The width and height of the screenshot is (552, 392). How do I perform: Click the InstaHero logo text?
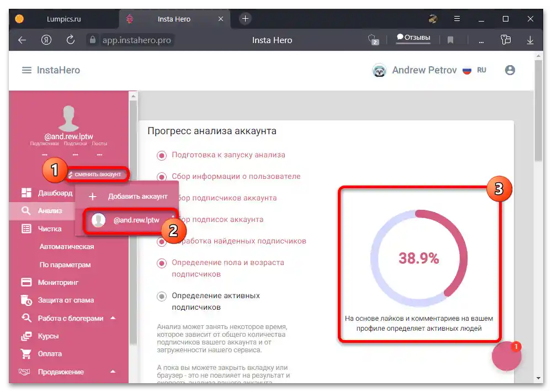coord(59,70)
